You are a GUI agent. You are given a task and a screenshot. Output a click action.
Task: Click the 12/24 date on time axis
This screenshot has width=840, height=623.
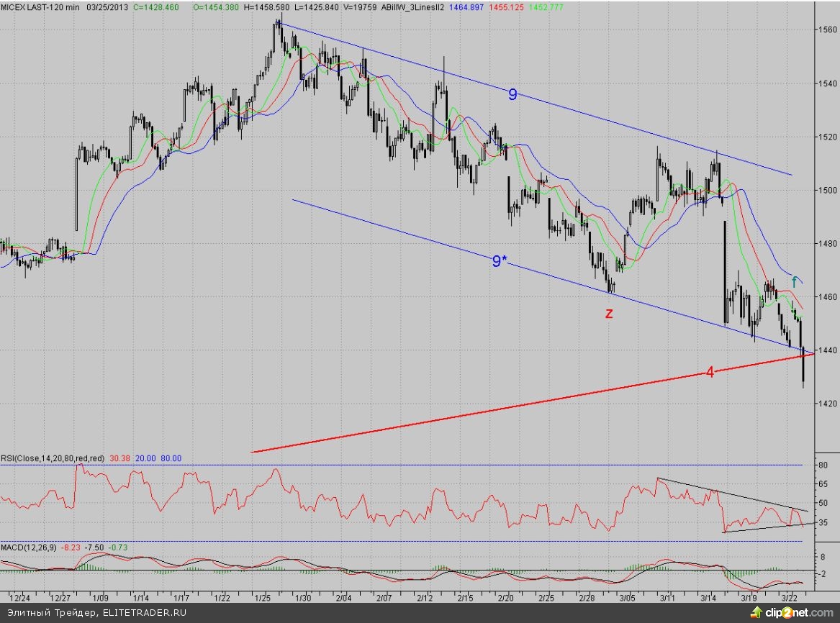[x=19, y=598]
